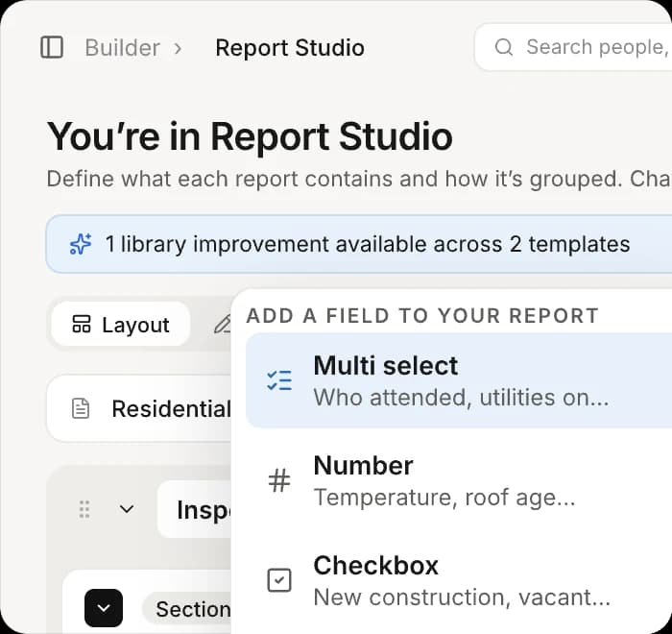Image resolution: width=672 pixels, height=634 pixels.
Task: Focus the Search people input field
Action: click(x=573, y=47)
